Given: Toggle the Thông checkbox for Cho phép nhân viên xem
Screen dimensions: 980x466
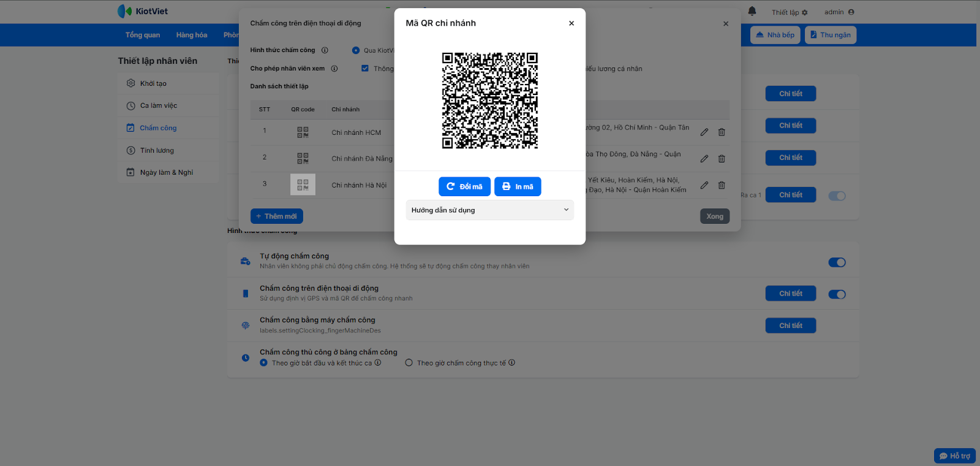Looking at the screenshot, I should pyautogui.click(x=365, y=69).
